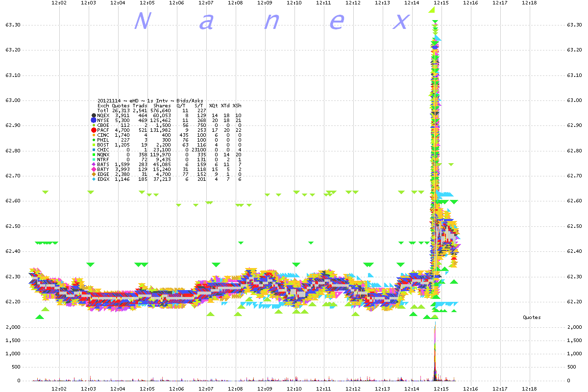
Task: Click the 'NTRF' exchange name
Action: pos(103,159)
